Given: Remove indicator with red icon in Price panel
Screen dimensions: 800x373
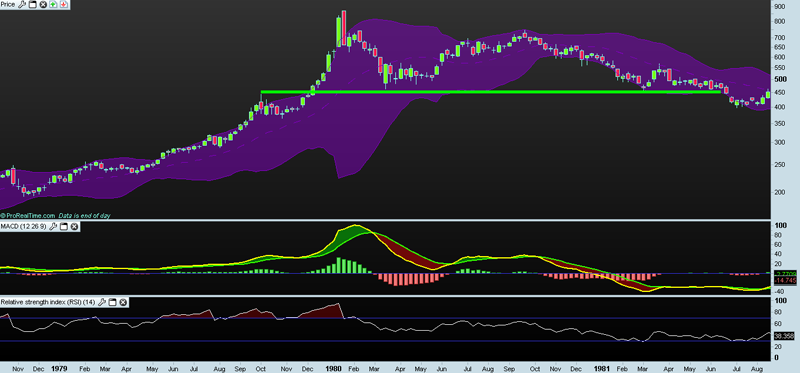Looking at the screenshot, I should pyautogui.click(x=64, y=5).
